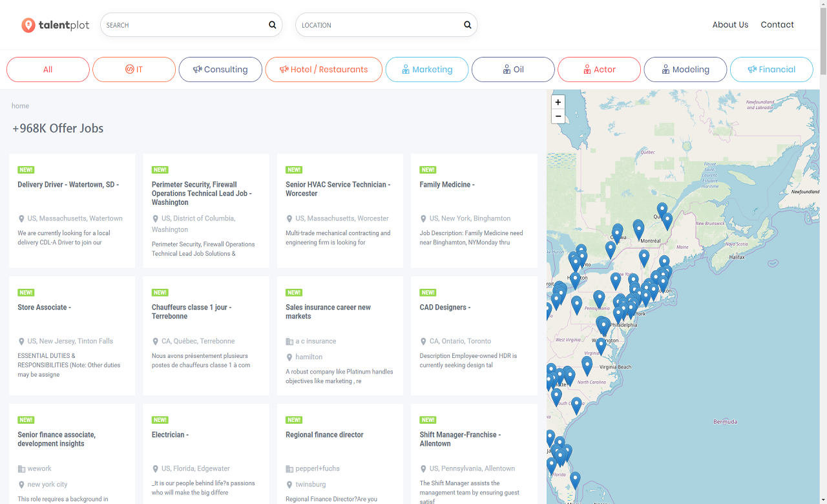
Task: Click NEW badge on CAD Designers card
Action: coord(428,293)
